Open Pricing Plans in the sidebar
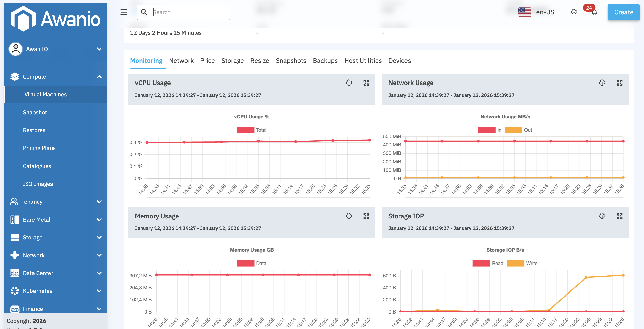Viewport: 644px width, 329px height. click(x=40, y=148)
